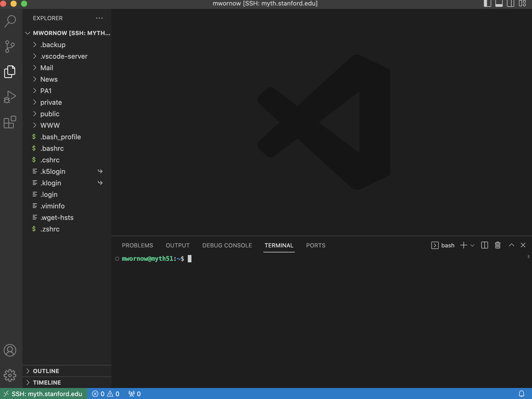This screenshot has width=532, height=399.
Task: Click the terminal scrollbar thumb
Action: click(529, 257)
